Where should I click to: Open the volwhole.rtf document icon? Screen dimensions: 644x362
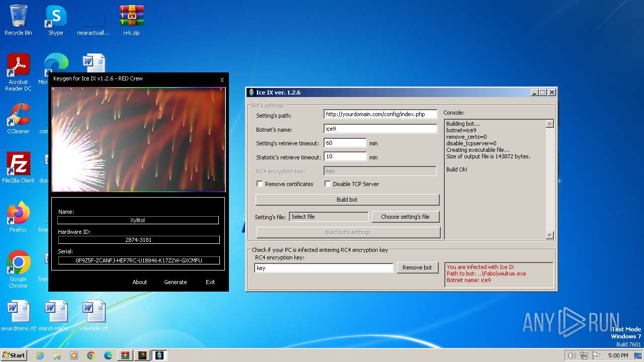click(x=94, y=315)
